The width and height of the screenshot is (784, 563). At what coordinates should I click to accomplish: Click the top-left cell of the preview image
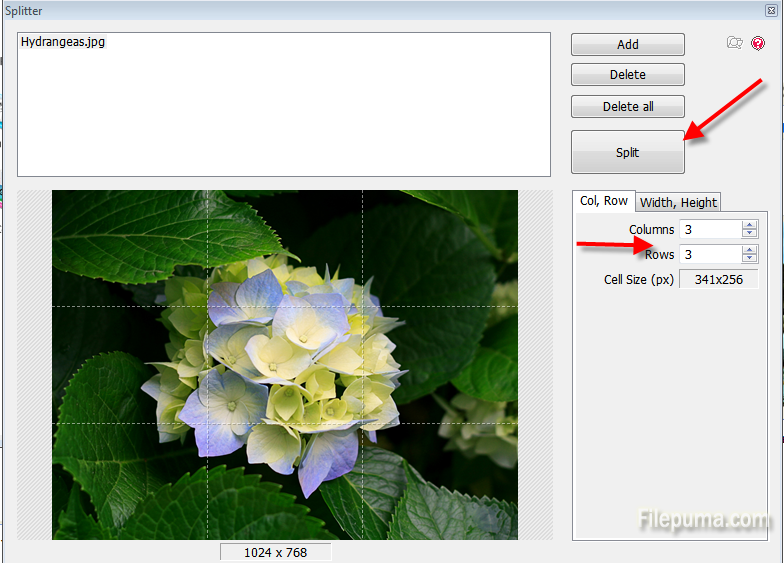click(129, 248)
